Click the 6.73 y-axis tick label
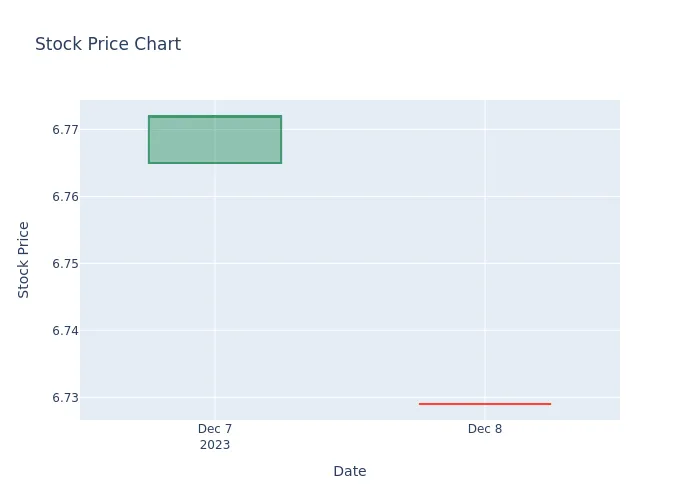 pyautogui.click(x=65, y=398)
